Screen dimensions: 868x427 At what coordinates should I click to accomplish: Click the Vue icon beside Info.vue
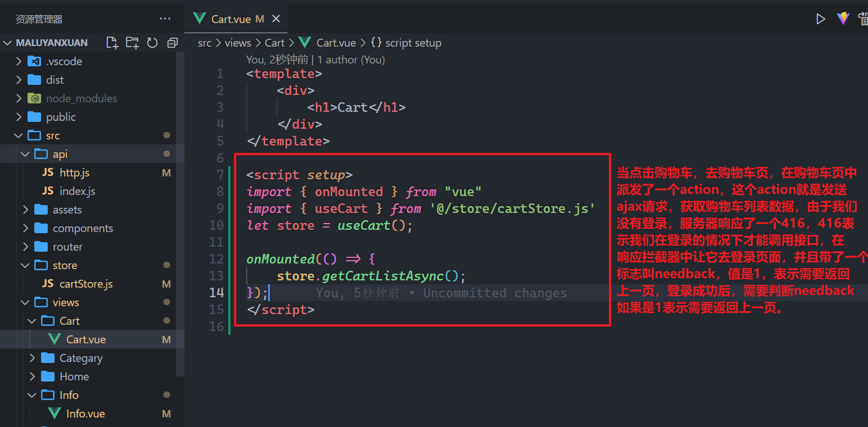[x=55, y=414]
